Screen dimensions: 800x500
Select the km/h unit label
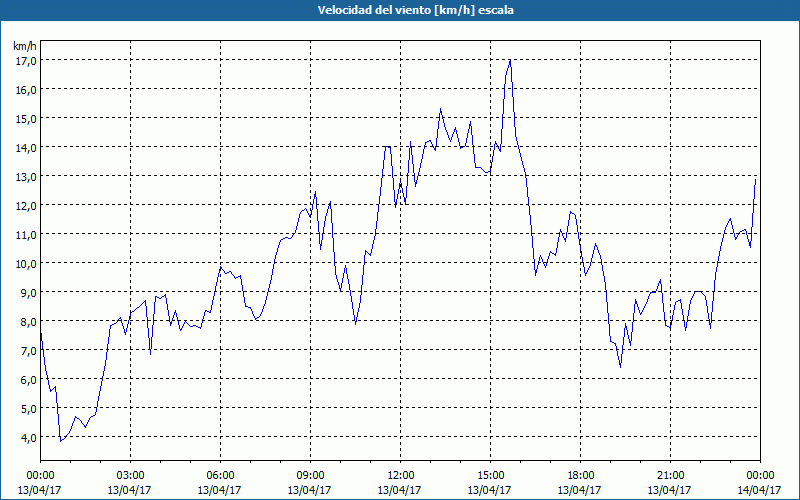coord(24,46)
